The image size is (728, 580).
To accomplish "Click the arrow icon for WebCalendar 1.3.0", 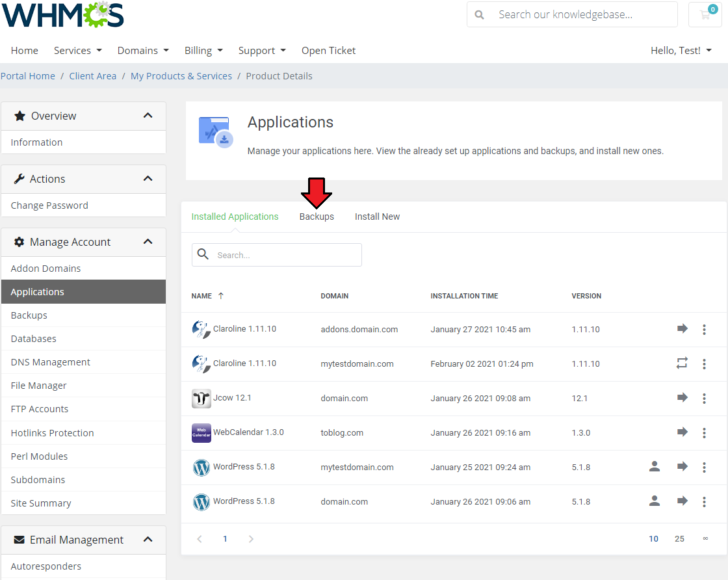I will coord(682,432).
